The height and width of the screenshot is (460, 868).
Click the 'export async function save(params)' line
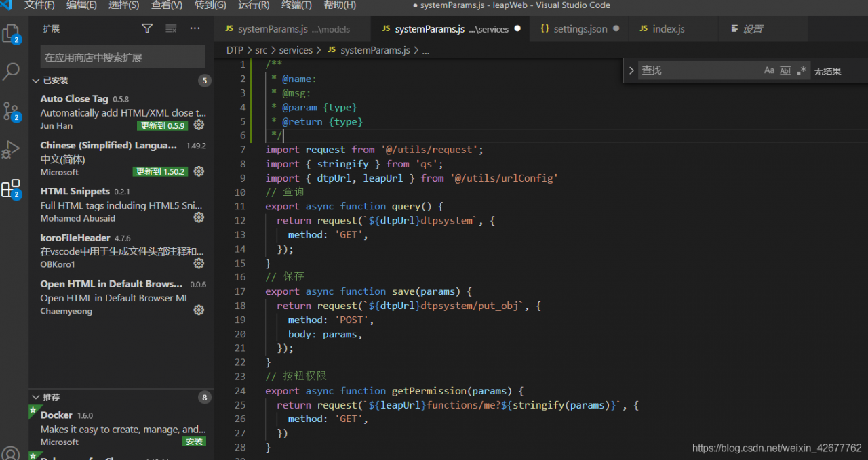click(368, 291)
